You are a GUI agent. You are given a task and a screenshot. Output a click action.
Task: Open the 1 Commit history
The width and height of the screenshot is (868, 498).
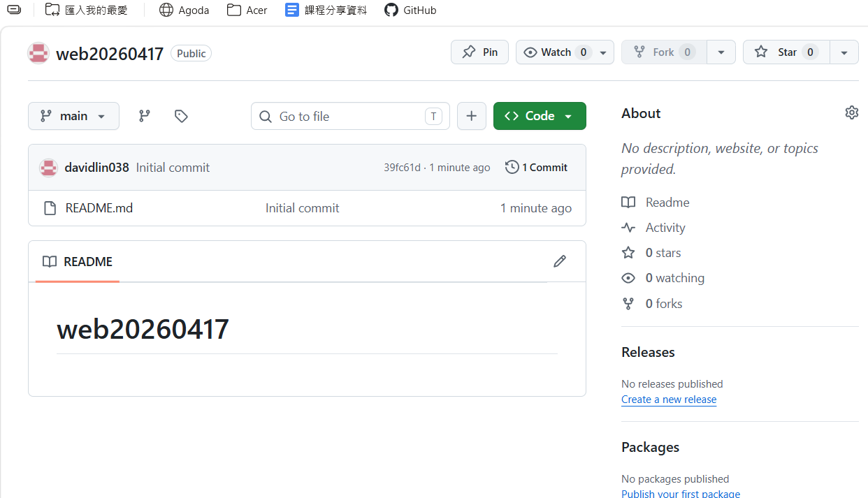coord(537,168)
